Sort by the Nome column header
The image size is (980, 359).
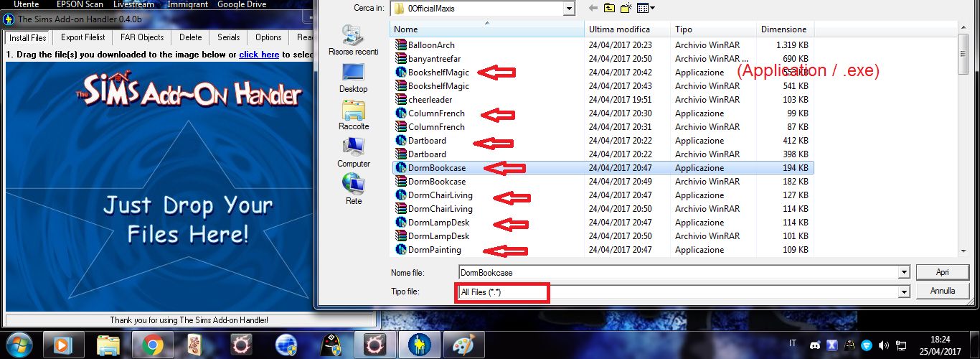pos(487,29)
